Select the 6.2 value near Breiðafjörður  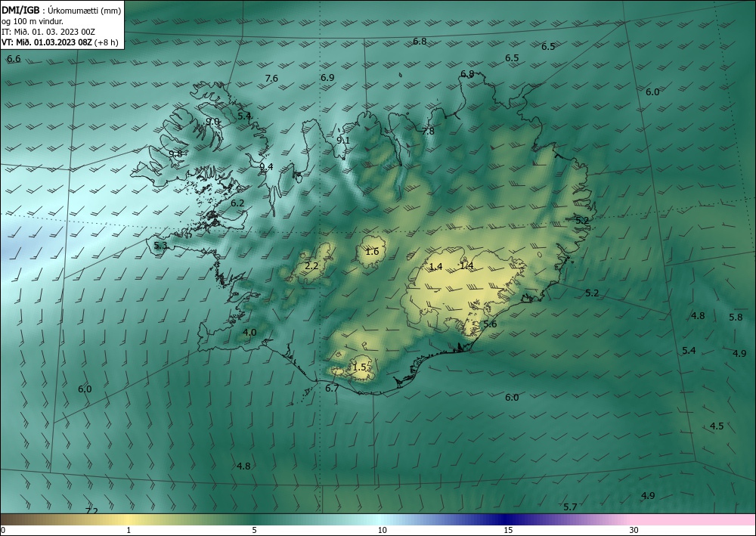(237, 203)
